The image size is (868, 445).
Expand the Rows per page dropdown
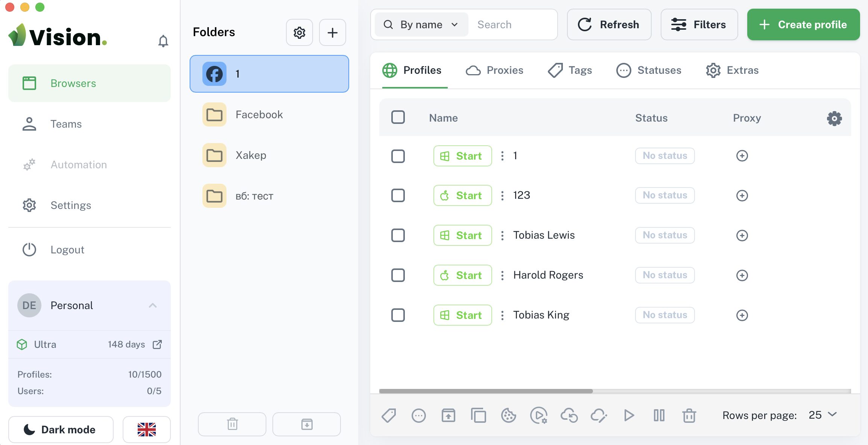822,415
